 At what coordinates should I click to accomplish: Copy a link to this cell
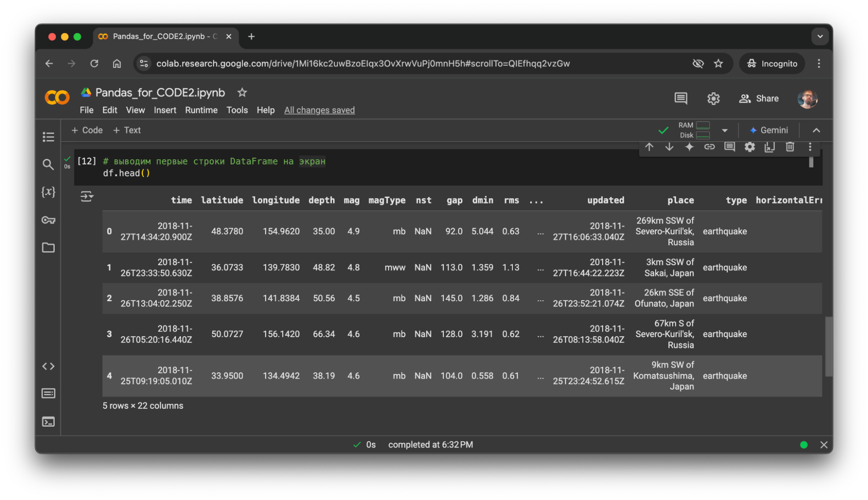710,147
